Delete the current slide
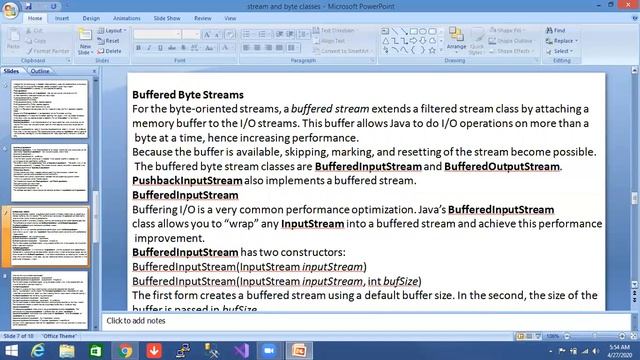Image resolution: width=640 pixels, height=360 pixels. pyautogui.click(x=109, y=51)
